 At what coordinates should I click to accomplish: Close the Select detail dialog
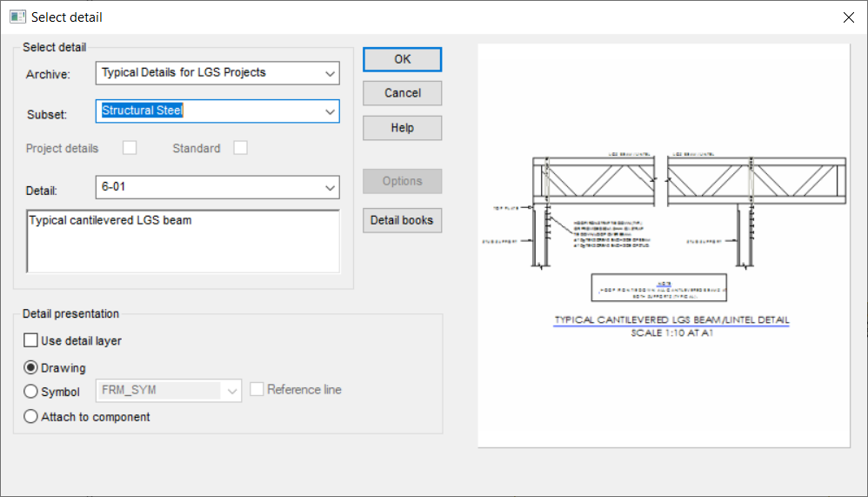848,17
